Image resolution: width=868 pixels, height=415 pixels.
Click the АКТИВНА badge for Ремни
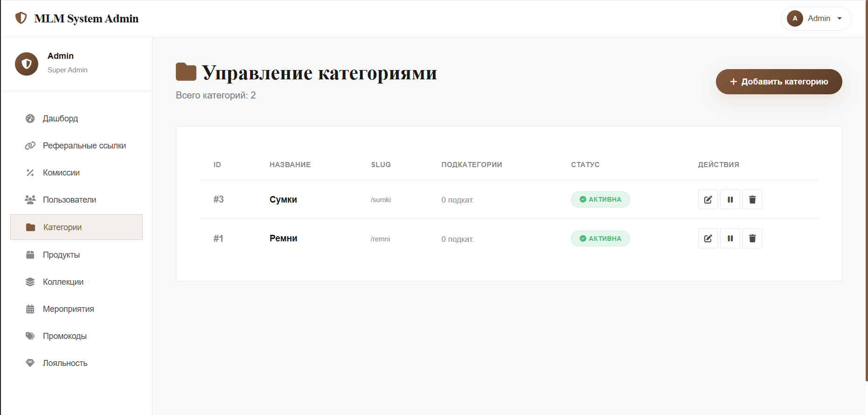(600, 239)
